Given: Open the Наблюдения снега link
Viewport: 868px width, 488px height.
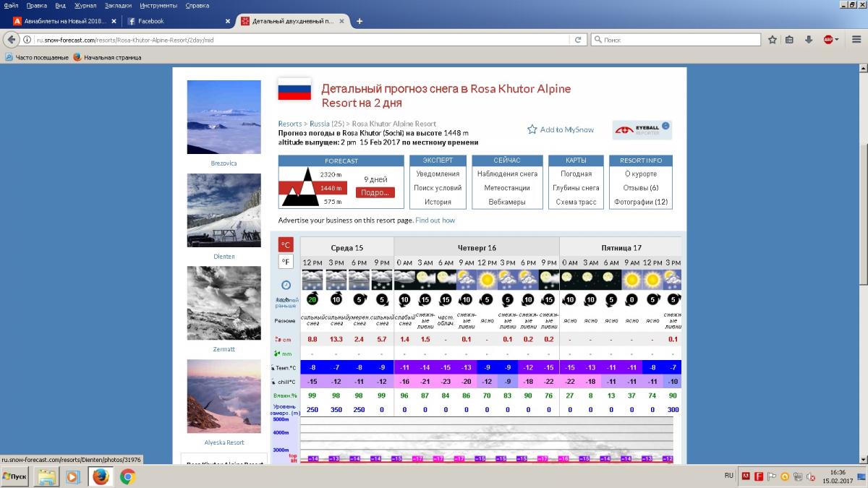Looking at the screenshot, I should [507, 174].
